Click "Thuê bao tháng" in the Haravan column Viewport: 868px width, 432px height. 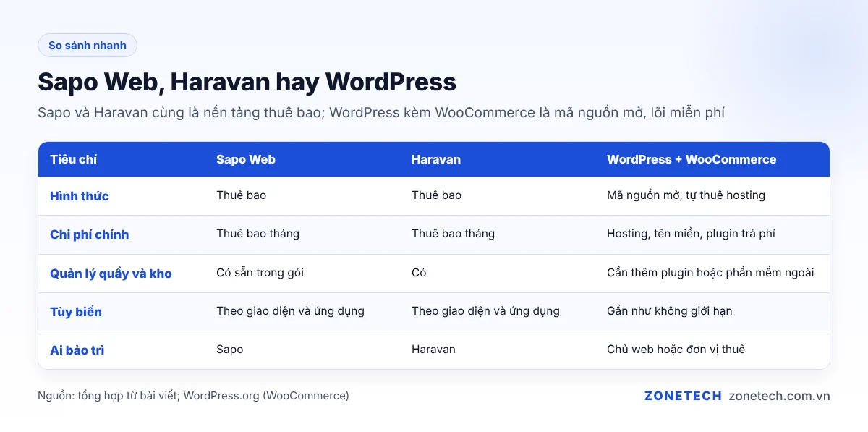(x=453, y=234)
